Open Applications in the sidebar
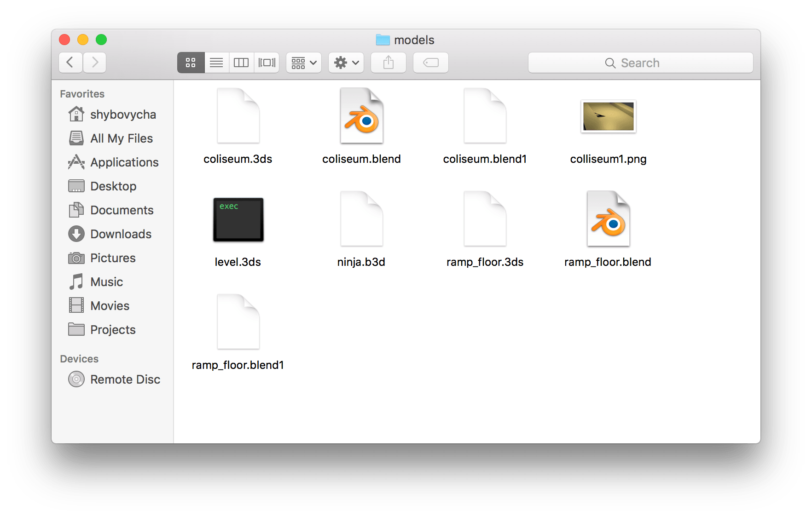This screenshot has height=517, width=812. coord(124,162)
